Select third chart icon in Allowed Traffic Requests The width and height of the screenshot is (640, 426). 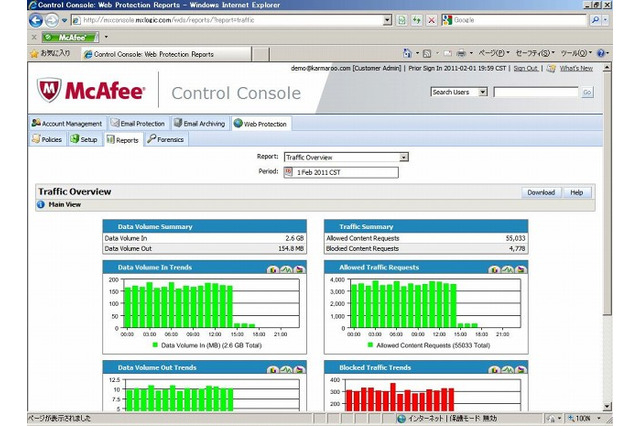520,269
